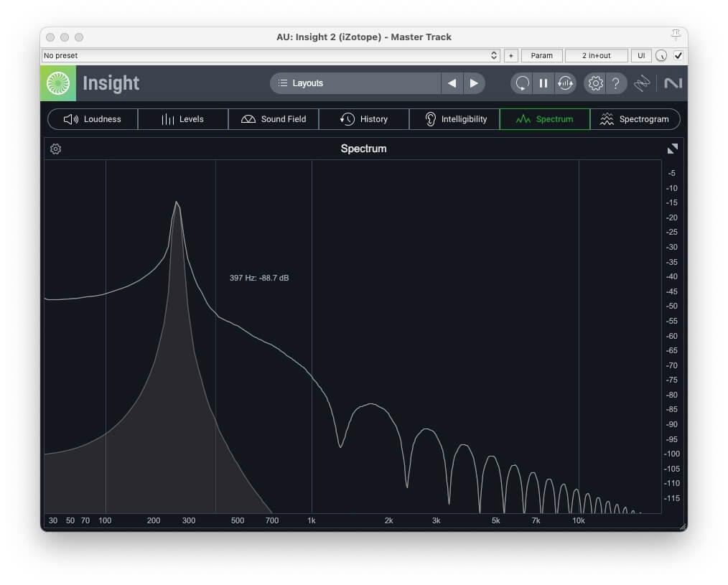Click the UI button
The image size is (728, 585).
(641, 55)
